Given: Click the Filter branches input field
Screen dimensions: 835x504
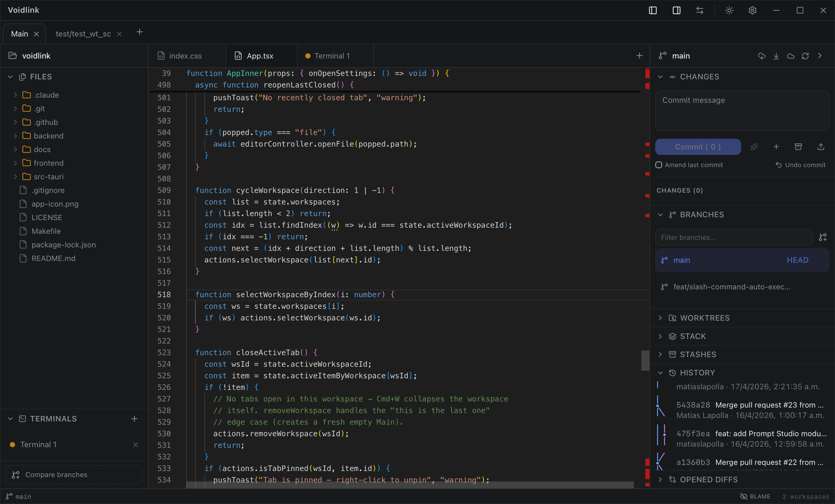Looking at the screenshot, I should (x=734, y=237).
